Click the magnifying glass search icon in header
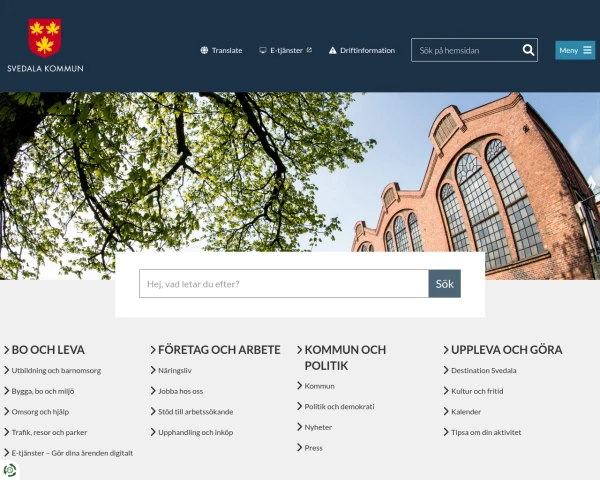This screenshot has height=480, width=600. 528,50
